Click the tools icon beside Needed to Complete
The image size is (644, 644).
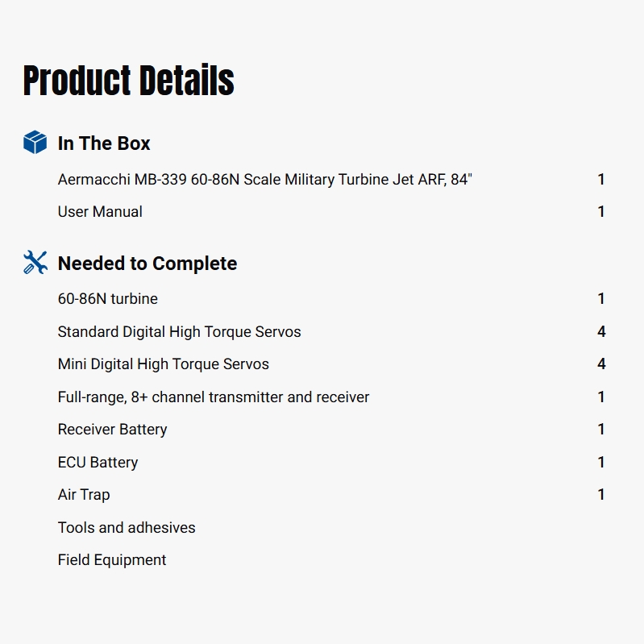(35, 263)
